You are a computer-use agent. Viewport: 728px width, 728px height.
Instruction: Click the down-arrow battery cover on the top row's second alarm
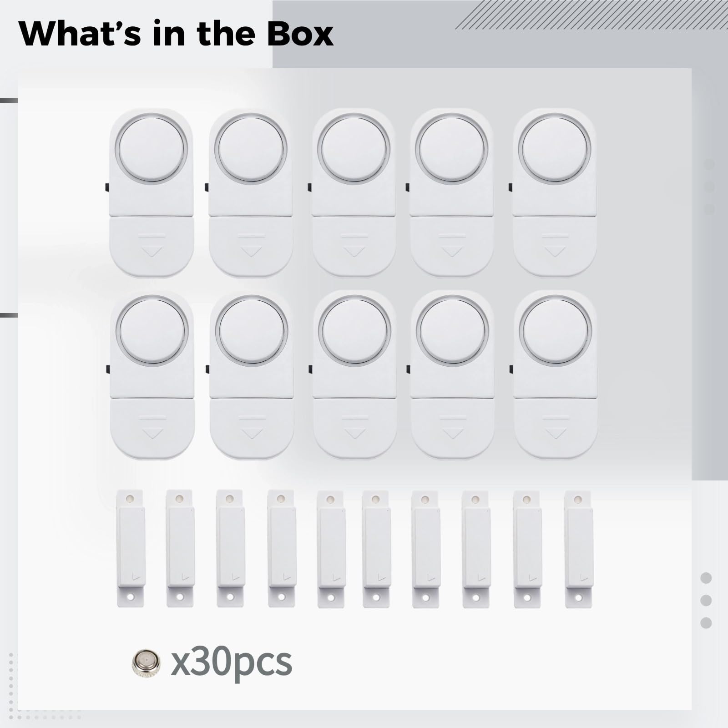click(251, 246)
